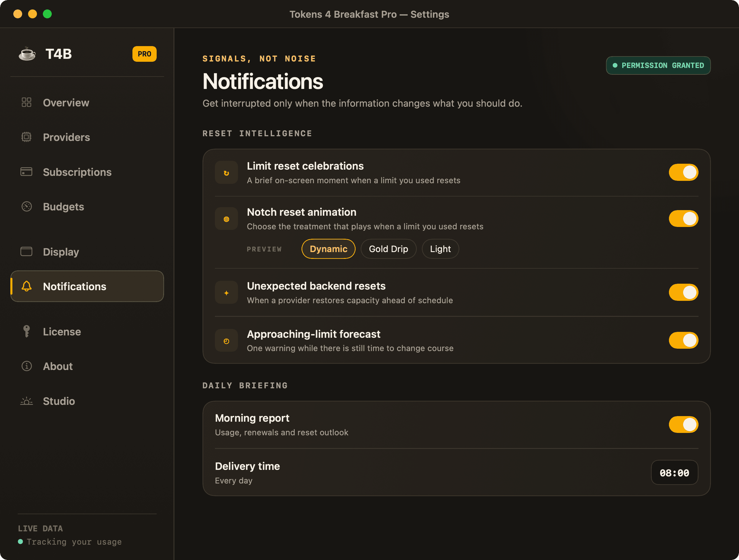Open the Subscriptions page
Screen dimensions: 739x560
tap(87, 172)
